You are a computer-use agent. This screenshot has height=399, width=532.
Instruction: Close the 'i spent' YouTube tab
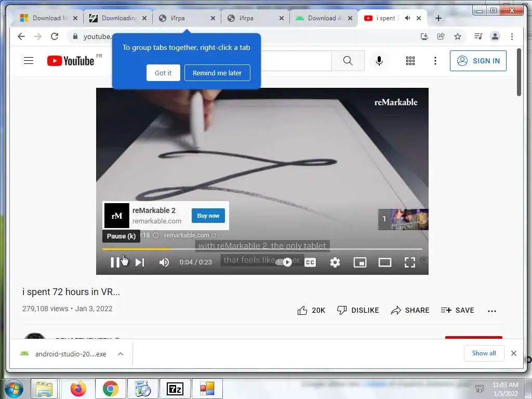(x=419, y=18)
